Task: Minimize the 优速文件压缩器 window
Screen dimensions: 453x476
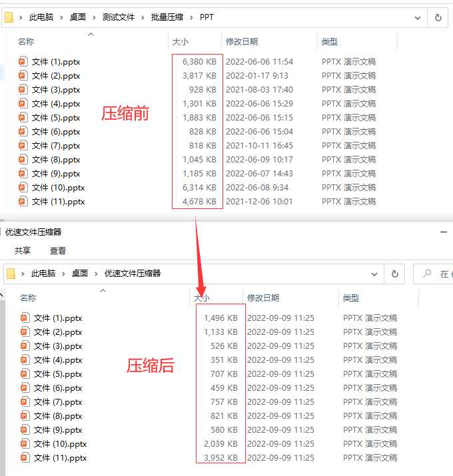Action: click(x=444, y=232)
